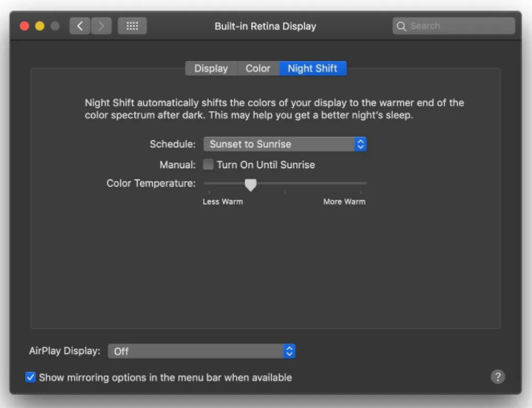This screenshot has height=408, width=532.
Task: Open help with the question mark button
Action: tap(497, 377)
